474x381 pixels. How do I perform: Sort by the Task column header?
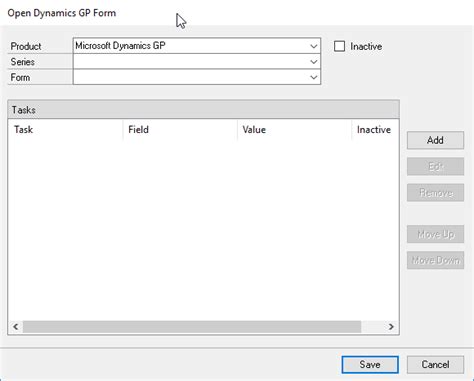coord(66,129)
